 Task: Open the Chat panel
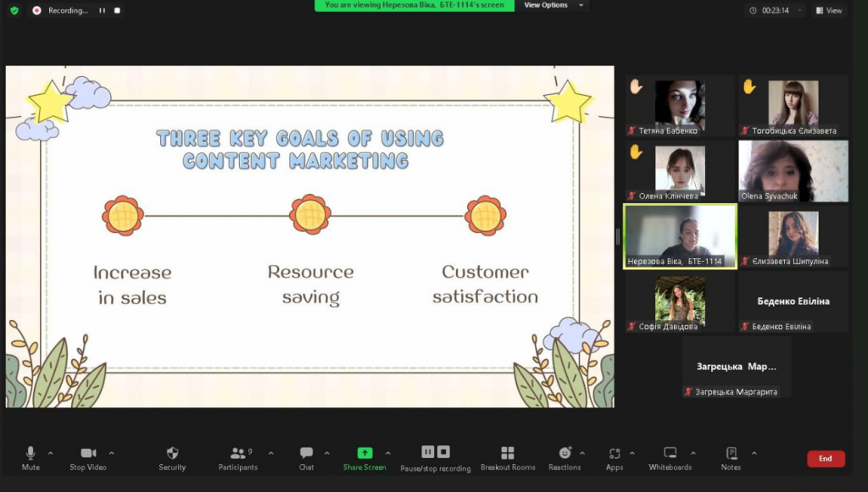(306, 454)
